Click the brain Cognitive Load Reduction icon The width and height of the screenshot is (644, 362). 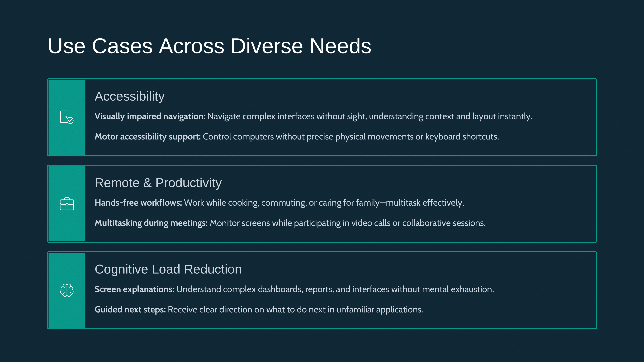pyautogui.click(x=67, y=290)
